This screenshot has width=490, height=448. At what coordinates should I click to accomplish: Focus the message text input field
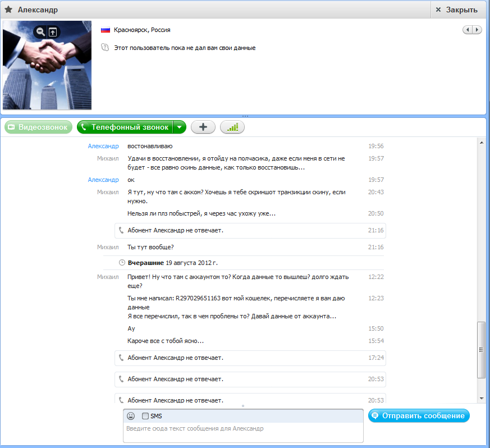coord(243,432)
